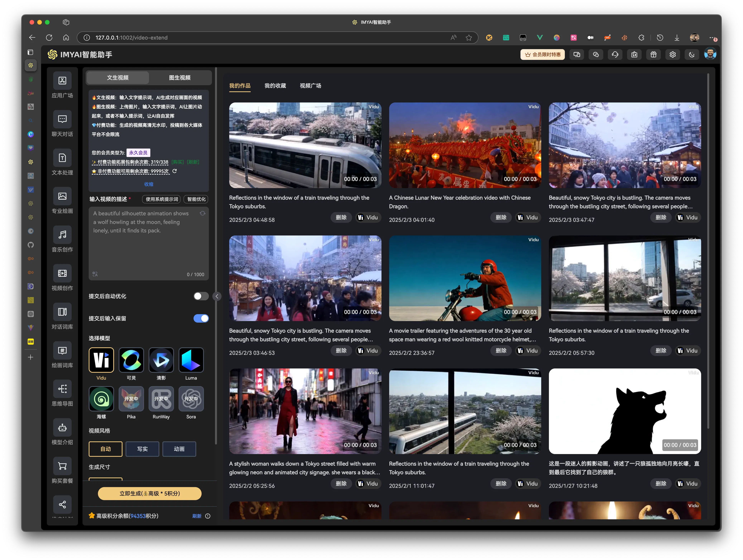This screenshot has width=743, height=560.
Task: Delete the stylish woman Tokyo street video
Action: point(341,483)
